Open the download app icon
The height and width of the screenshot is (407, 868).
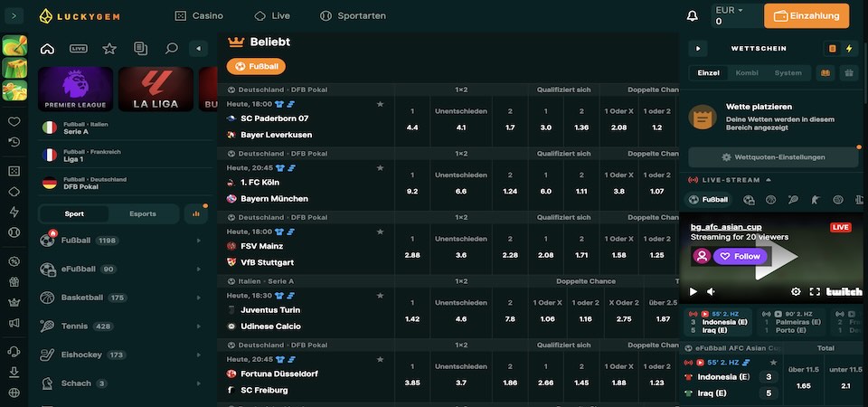14,372
